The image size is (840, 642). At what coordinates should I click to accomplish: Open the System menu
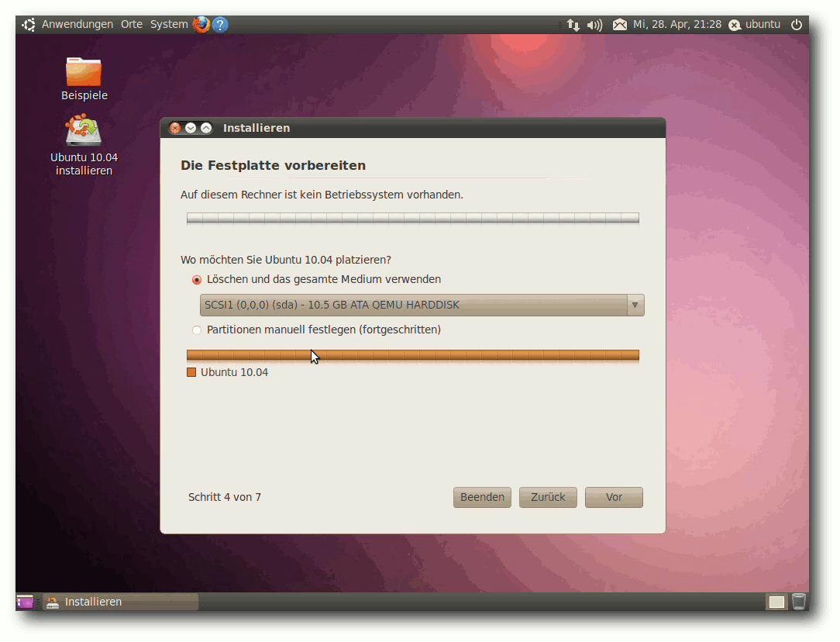point(169,25)
